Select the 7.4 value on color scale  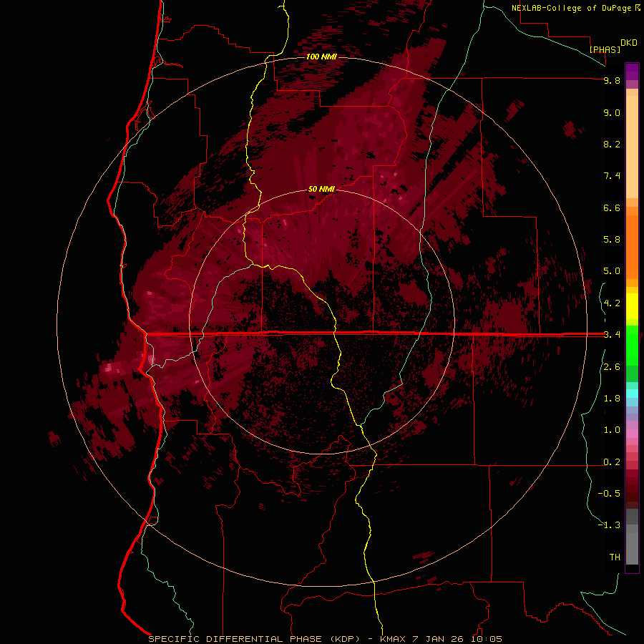612,176
